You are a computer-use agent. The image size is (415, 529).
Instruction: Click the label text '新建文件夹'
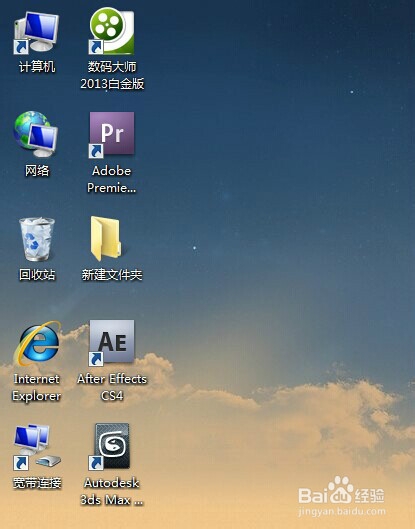(x=112, y=275)
